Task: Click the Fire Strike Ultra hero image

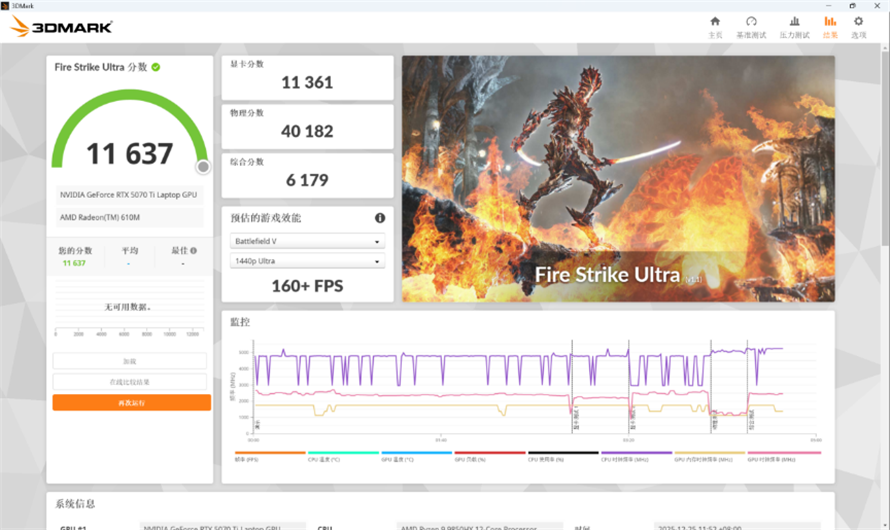Action: coord(618,179)
